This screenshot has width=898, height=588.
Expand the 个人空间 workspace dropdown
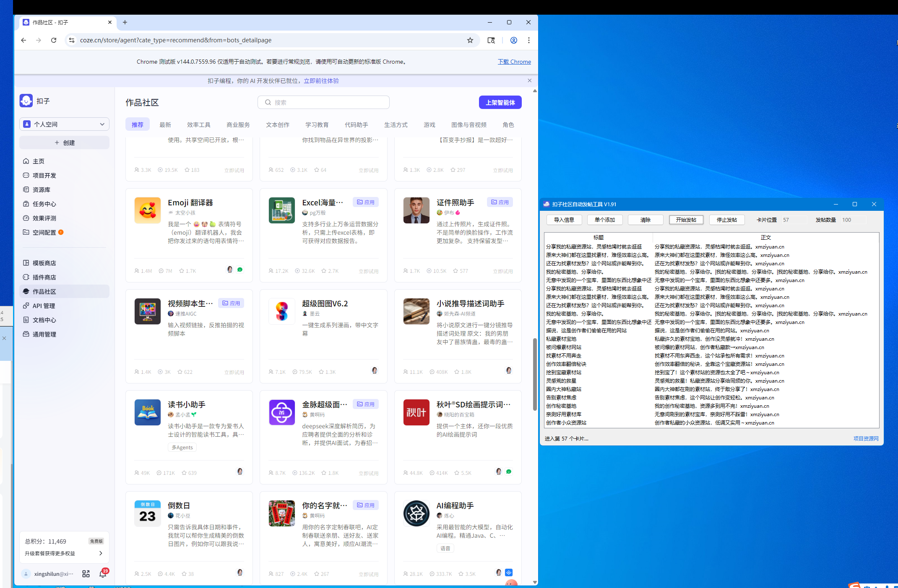64,124
